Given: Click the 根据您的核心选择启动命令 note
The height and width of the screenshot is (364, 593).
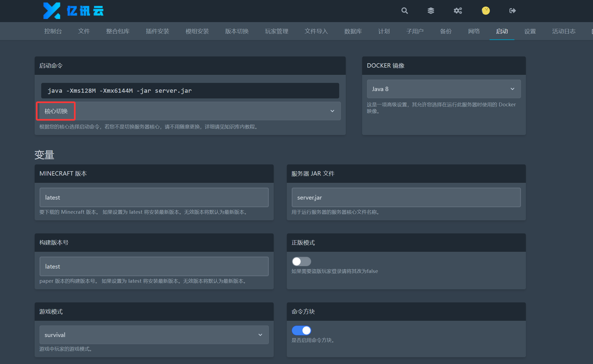Looking at the screenshot, I should coord(149,127).
